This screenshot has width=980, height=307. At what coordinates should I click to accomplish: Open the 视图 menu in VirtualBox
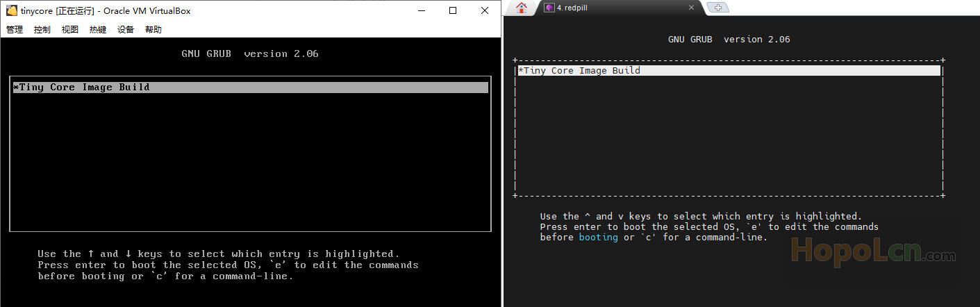[70, 30]
